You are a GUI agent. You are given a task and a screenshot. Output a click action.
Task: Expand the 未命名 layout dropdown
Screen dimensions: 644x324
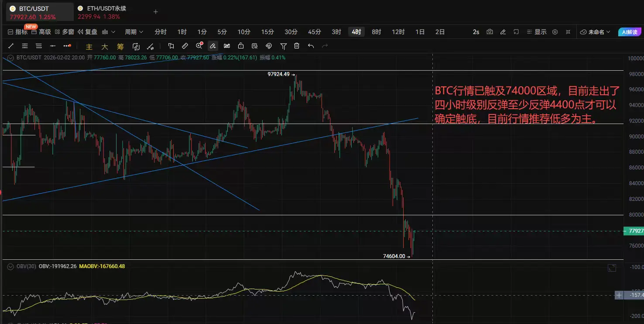click(596, 32)
